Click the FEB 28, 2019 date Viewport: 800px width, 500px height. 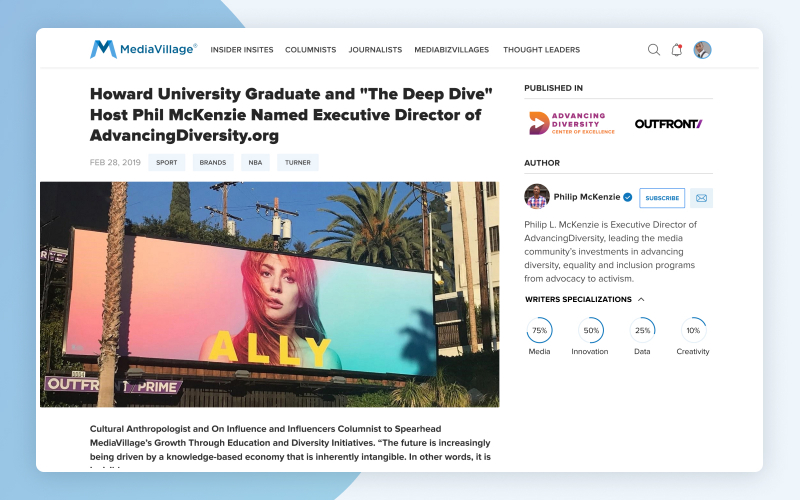115,162
